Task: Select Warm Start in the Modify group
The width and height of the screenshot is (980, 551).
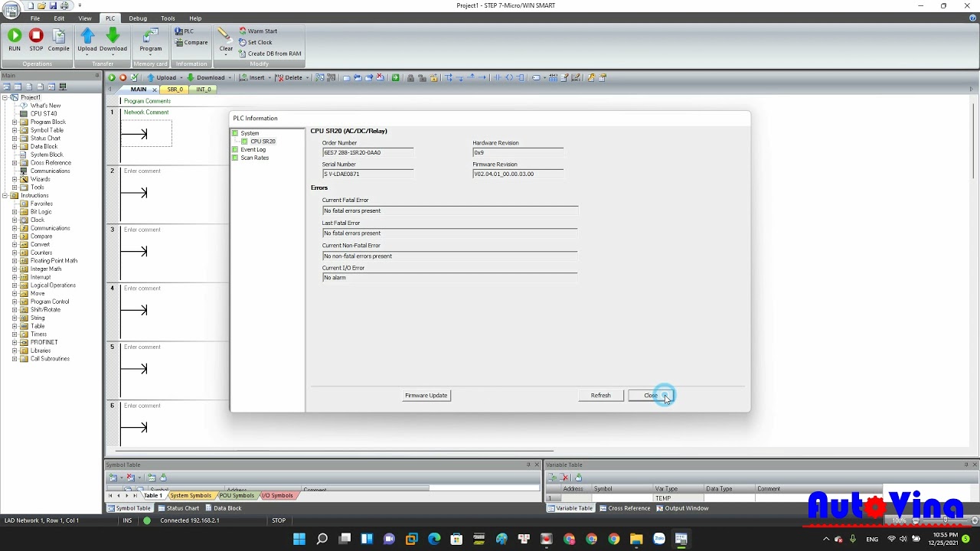Action: [x=258, y=31]
